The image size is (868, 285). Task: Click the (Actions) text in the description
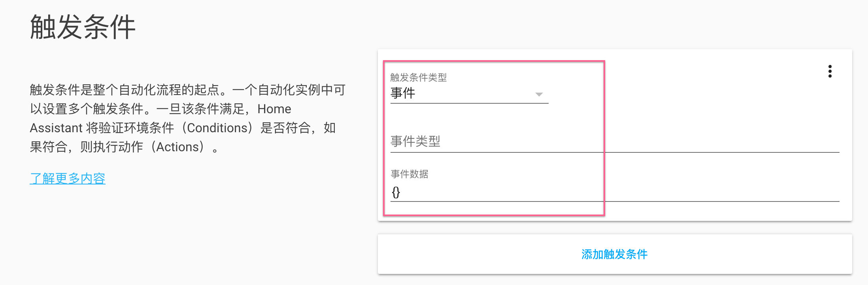click(180, 147)
